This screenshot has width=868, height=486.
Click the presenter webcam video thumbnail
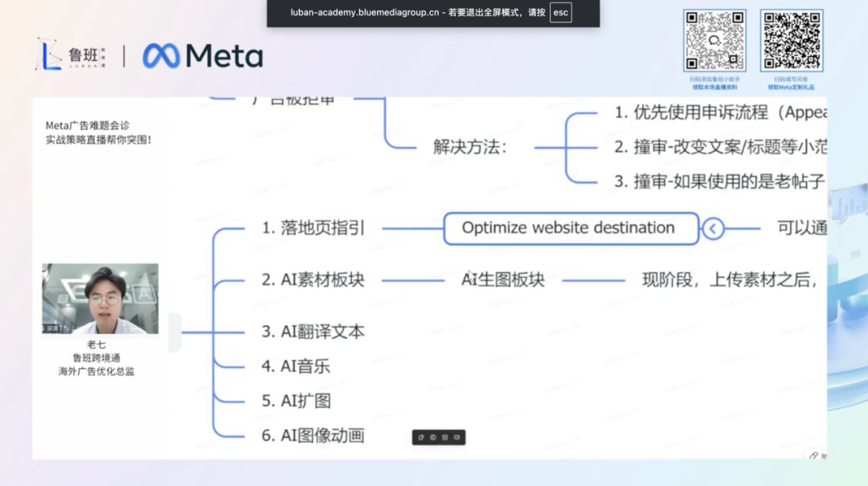pyautogui.click(x=100, y=298)
